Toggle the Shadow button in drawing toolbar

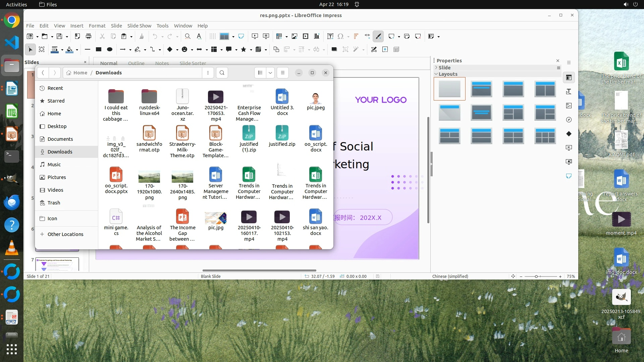[x=334, y=49]
